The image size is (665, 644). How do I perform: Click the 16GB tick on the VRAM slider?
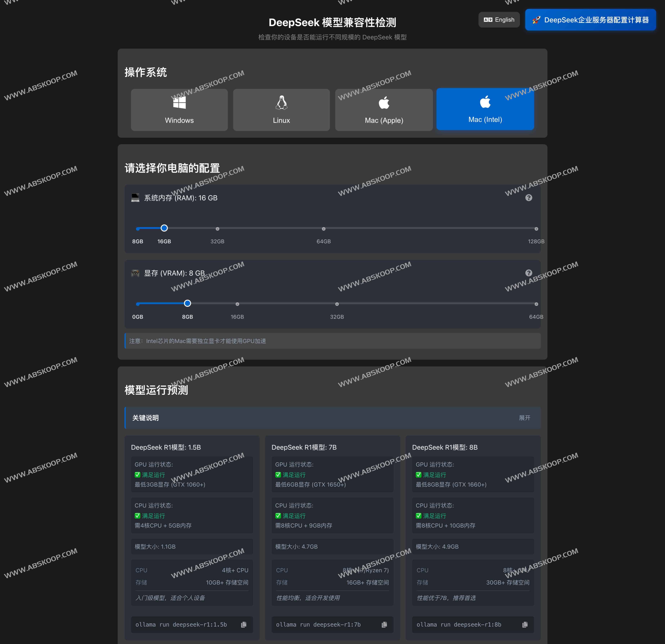tap(237, 304)
